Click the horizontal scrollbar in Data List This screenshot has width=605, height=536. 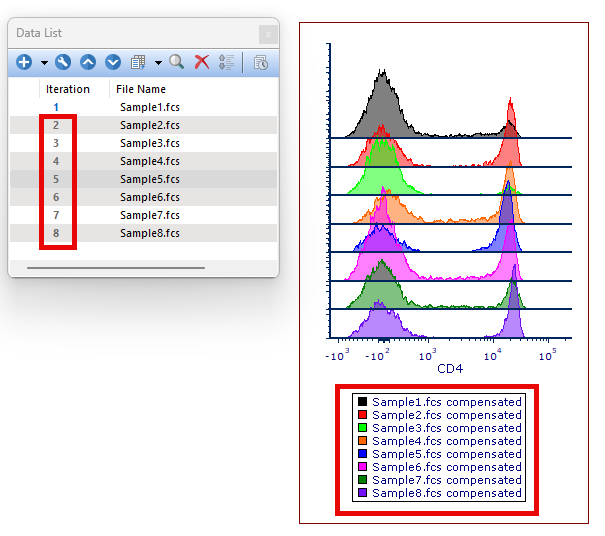(115, 267)
